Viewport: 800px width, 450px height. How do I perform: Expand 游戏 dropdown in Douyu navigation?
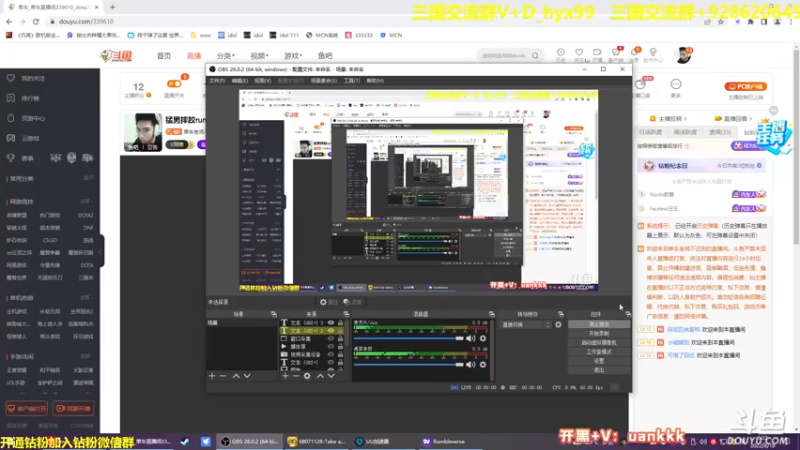(293, 56)
